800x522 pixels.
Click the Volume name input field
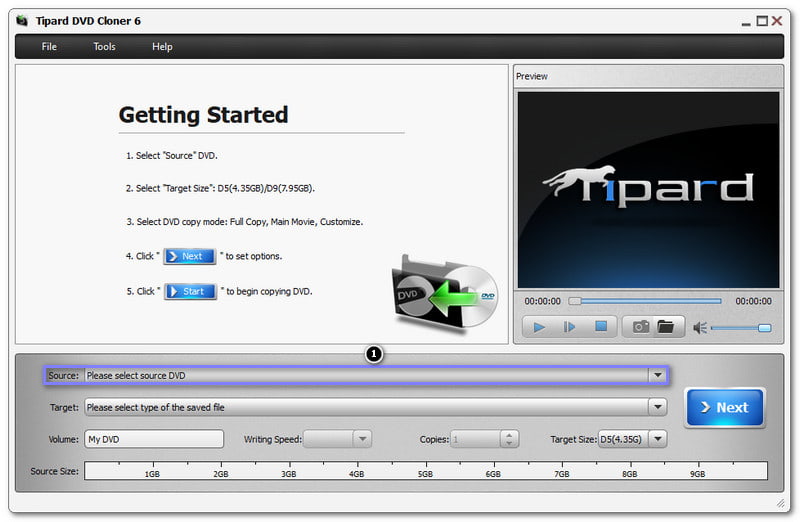(154, 439)
